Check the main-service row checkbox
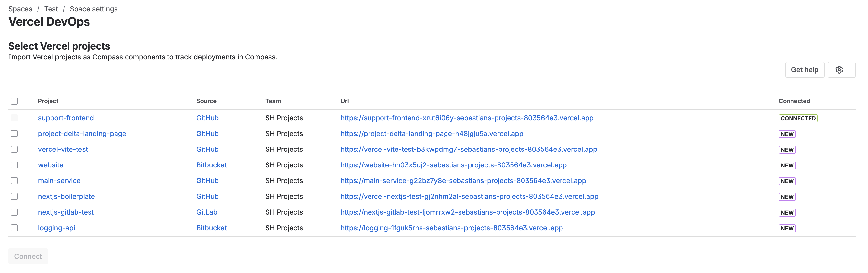This screenshot has height=273, width=868. tap(14, 181)
